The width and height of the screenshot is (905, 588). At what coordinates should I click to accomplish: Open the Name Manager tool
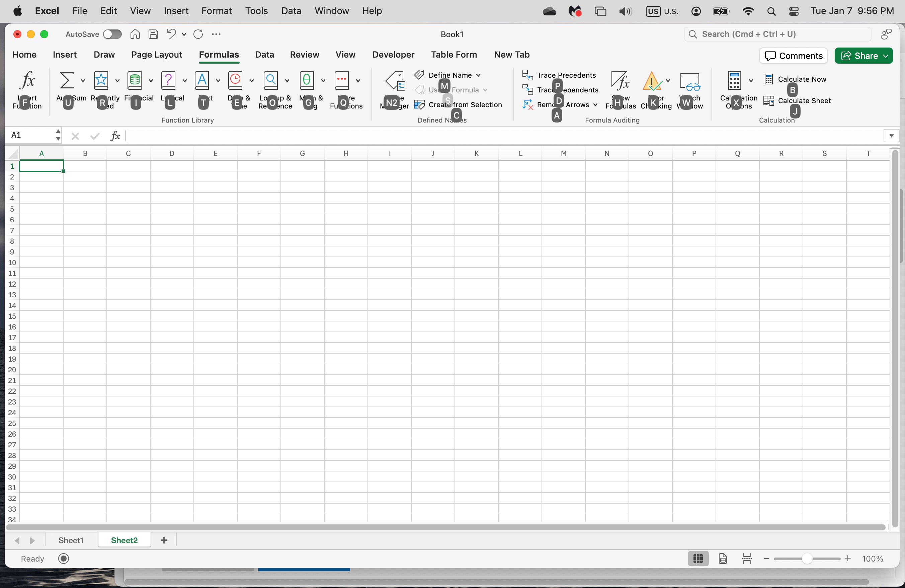pyautogui.click(x=395, y=81)
